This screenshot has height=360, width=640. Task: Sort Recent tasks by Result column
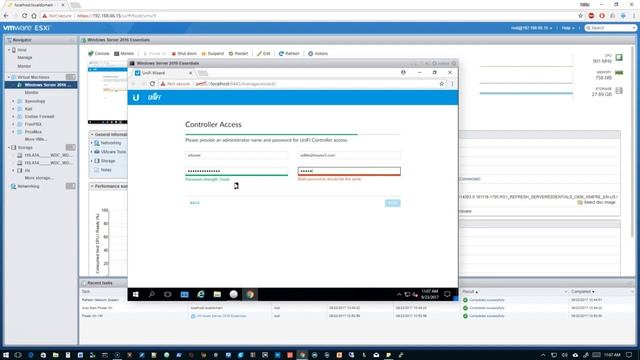click(470, 291)
